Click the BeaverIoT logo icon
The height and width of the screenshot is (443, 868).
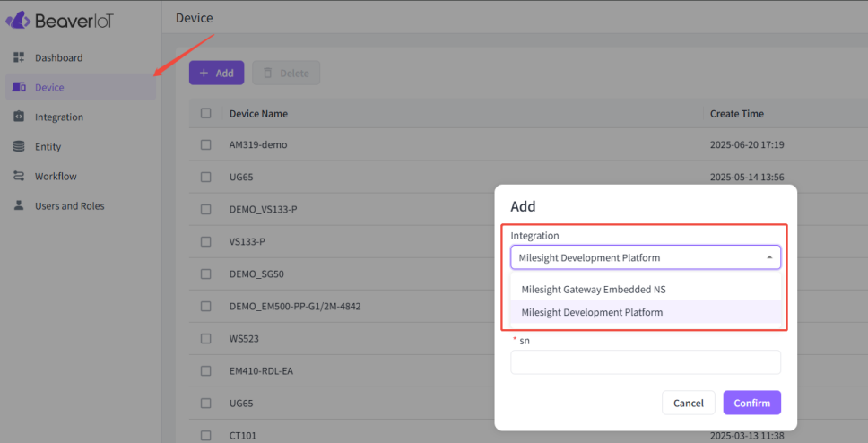click(x=18, y=20)
